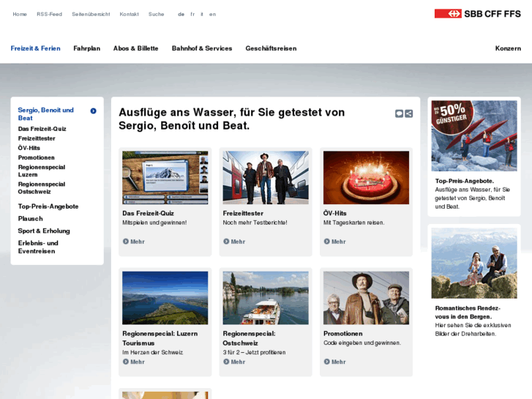Click Regionenspecial: Ostschweiz card title
The width and height of the screenshot is (532, 399).
(249, 338)
